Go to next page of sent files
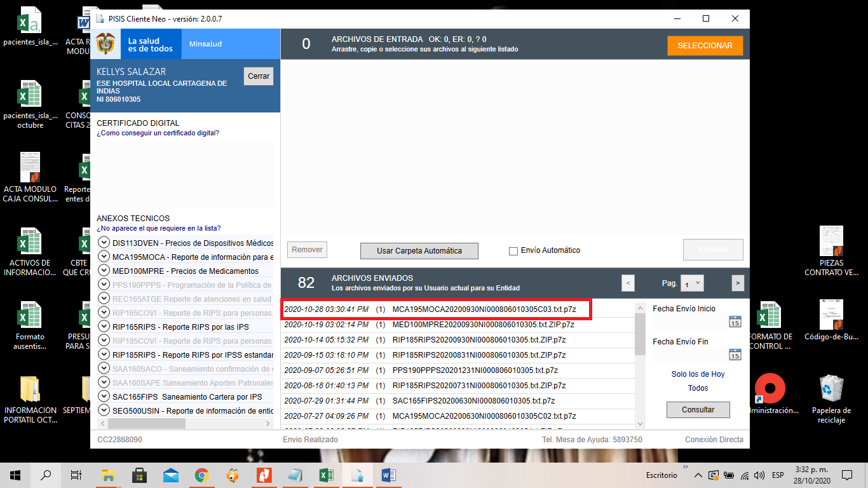 click(x=738, y=283)
